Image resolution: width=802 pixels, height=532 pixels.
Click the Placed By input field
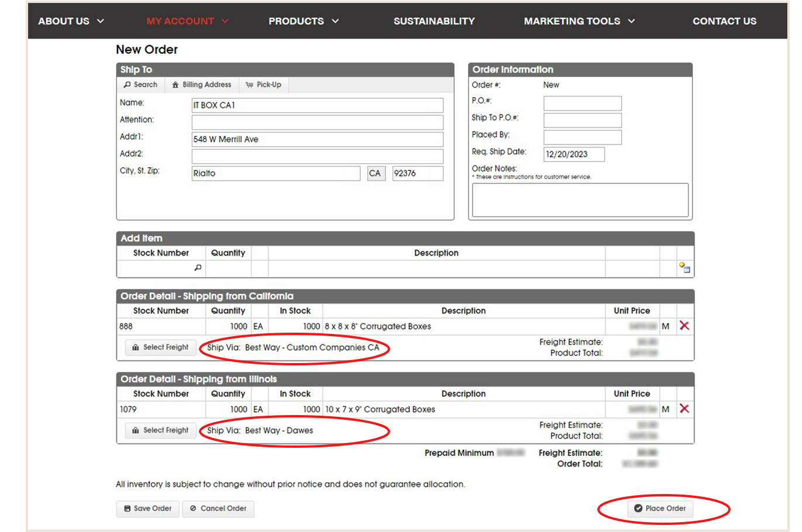pos(583,137)
